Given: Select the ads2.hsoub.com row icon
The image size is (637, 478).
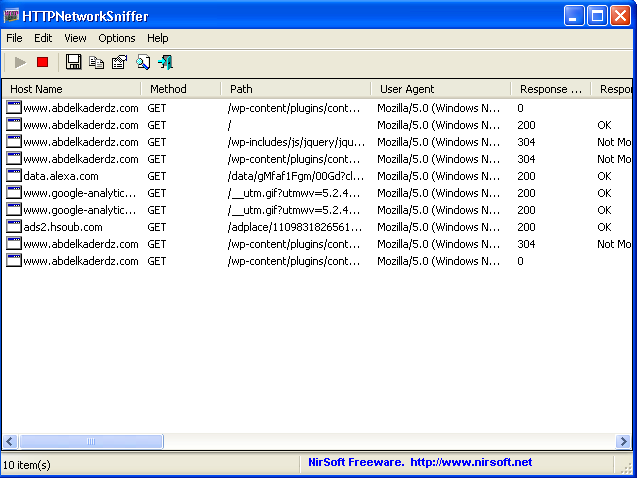Looking at the screenshot, I should tap(14, 227).
